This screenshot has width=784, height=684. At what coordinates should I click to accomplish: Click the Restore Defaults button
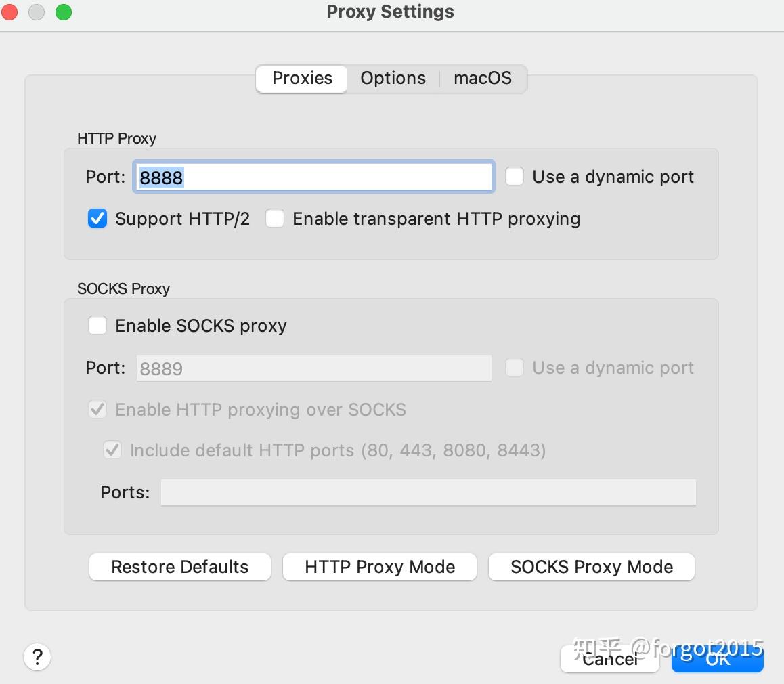click(179, 567)
